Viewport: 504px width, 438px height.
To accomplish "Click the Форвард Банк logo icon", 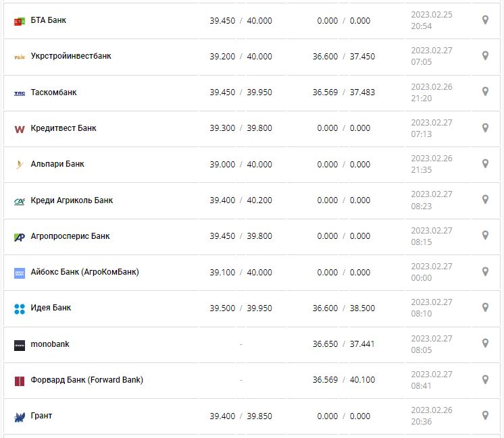I will (x=20, y=381).
